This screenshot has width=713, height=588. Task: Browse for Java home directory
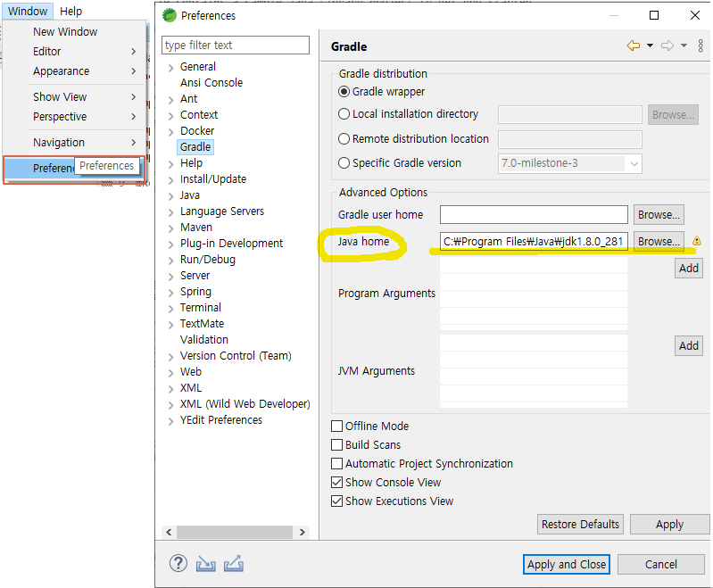[x=659, y=242]
